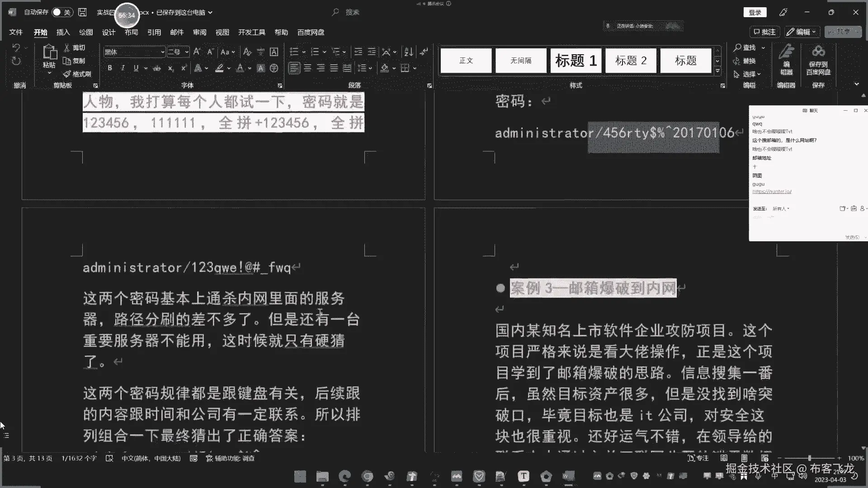Apply the 标题 1 heading style
The image size is (868, 488).
576,61
